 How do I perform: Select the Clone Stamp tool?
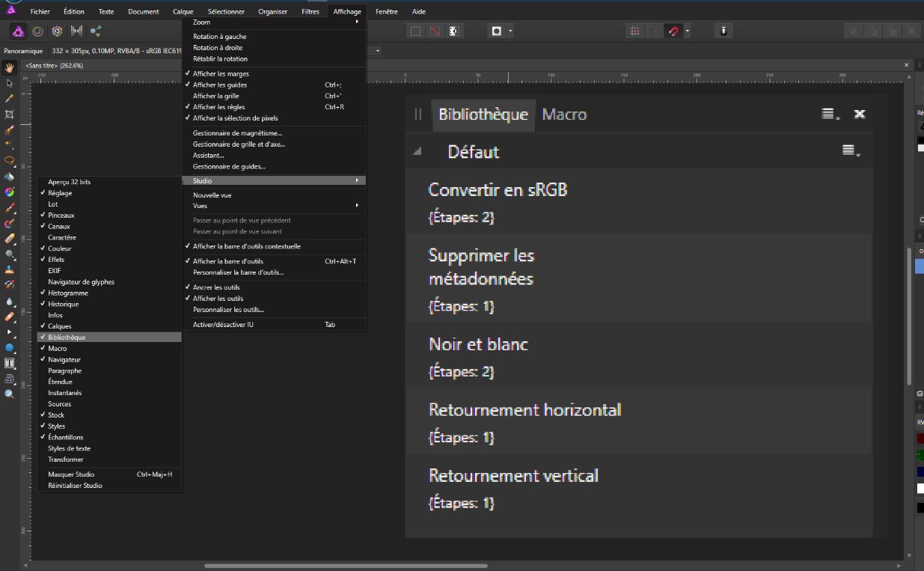point(10,269)
